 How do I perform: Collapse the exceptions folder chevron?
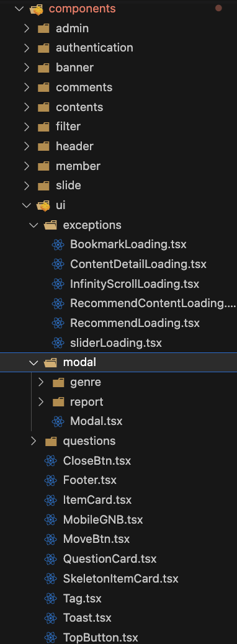[x=34, y=225]
